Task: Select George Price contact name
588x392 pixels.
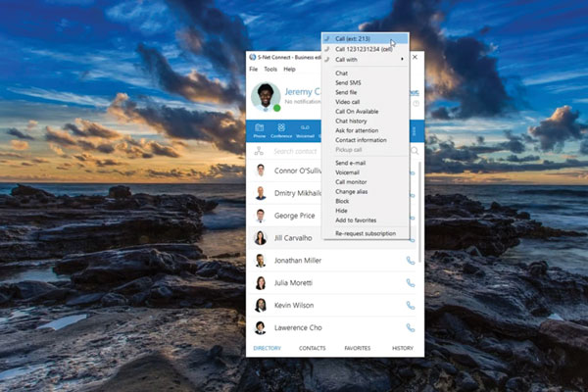Action: pos(294,216)
